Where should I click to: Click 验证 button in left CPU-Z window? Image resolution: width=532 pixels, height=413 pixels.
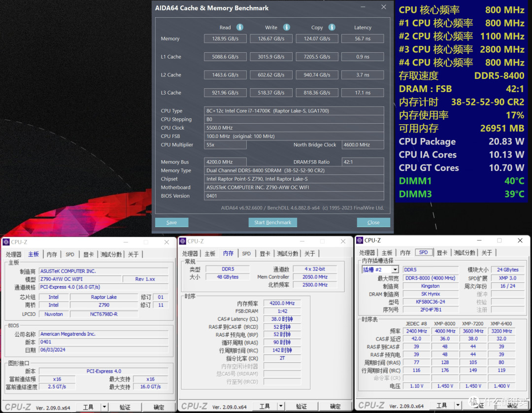125,407
